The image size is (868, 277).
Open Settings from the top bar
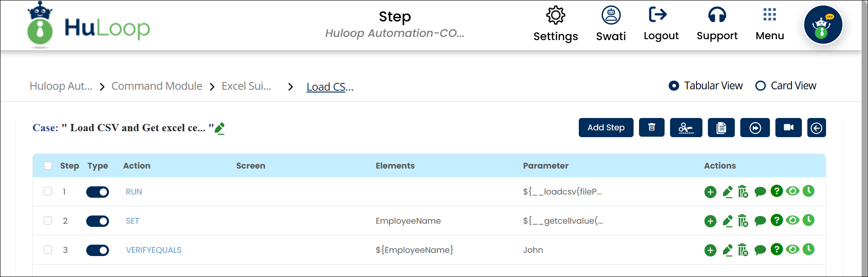click(x=556, y=24)
